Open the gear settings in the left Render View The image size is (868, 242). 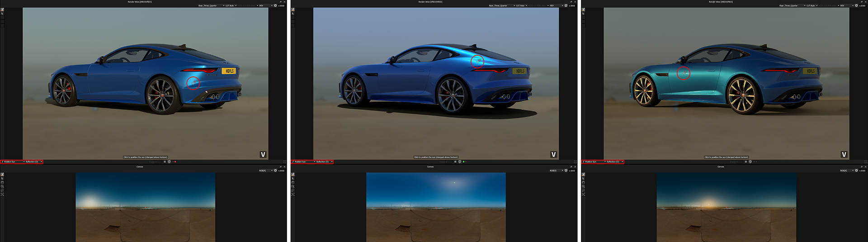275,6
